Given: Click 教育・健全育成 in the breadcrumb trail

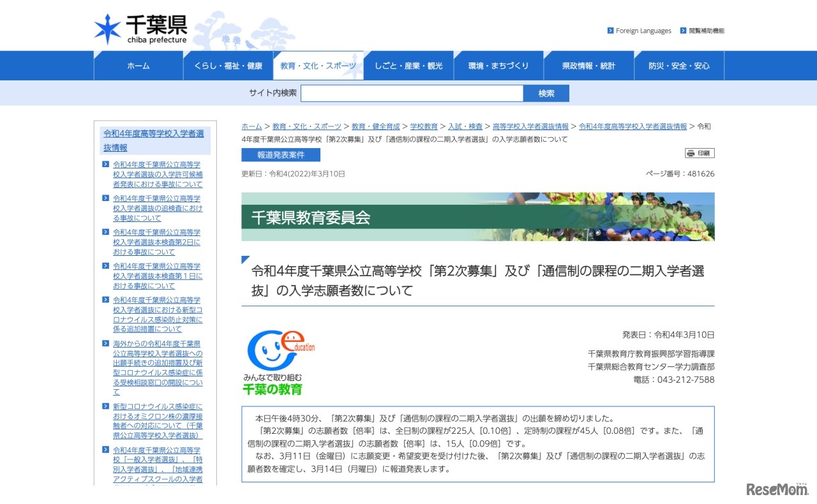Looking at the screenshot, I should click(376, 126).
